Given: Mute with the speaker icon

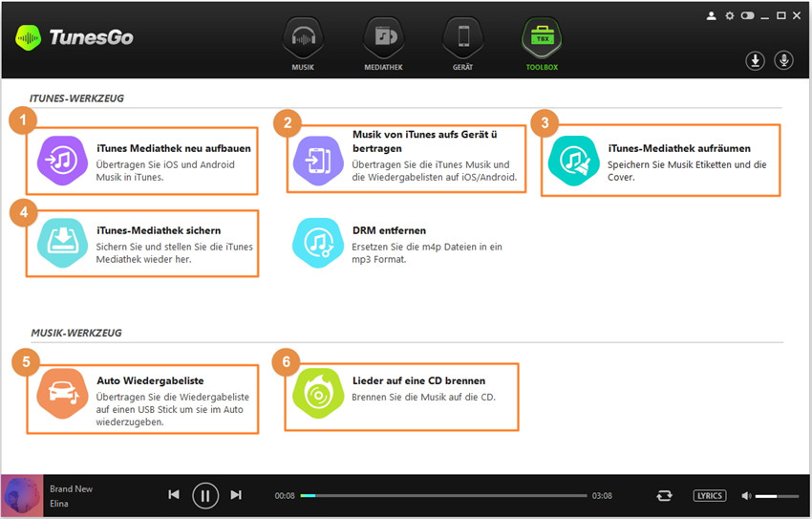Looking at the screenshot, I should (746, 496).
